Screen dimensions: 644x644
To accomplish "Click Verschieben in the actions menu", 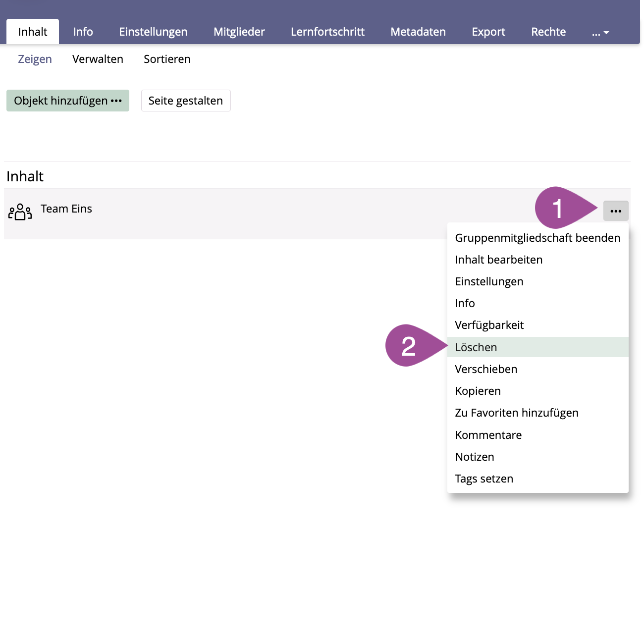I will (485, 369).
